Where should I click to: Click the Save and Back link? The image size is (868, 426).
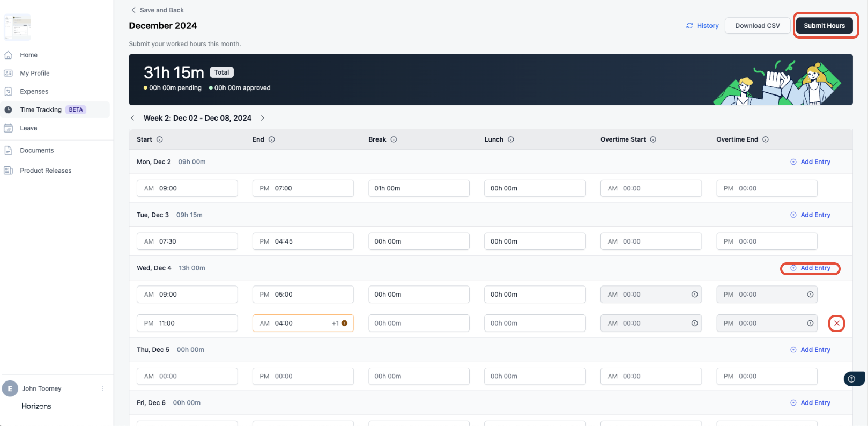158,10
